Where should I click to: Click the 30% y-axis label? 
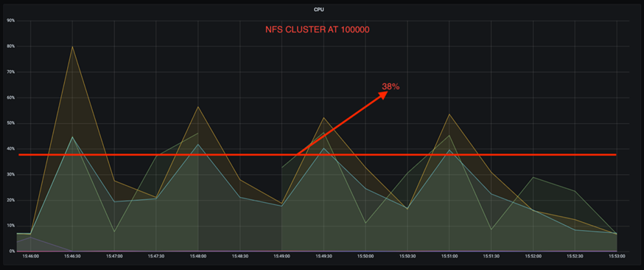10,175
